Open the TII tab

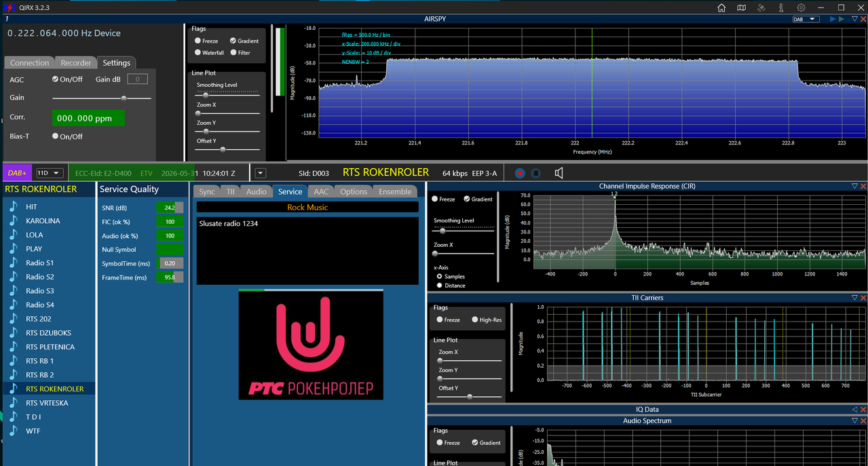[231, 191]
